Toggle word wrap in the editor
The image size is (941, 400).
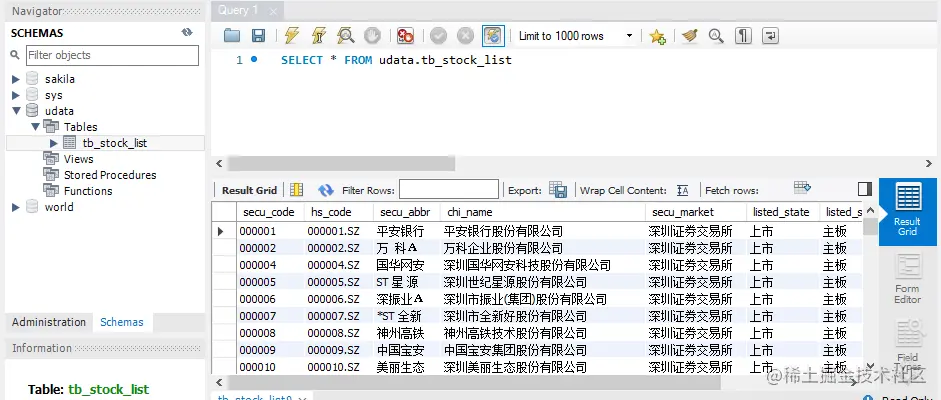771,36
